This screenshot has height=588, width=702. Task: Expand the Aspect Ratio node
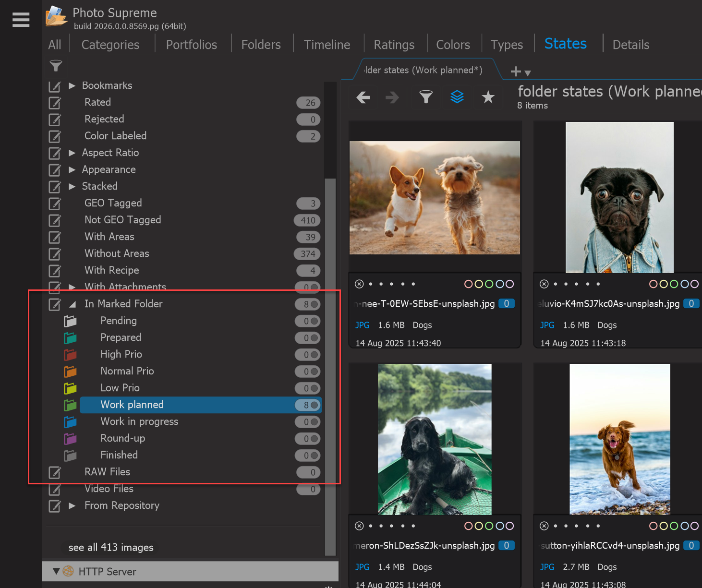72,153
